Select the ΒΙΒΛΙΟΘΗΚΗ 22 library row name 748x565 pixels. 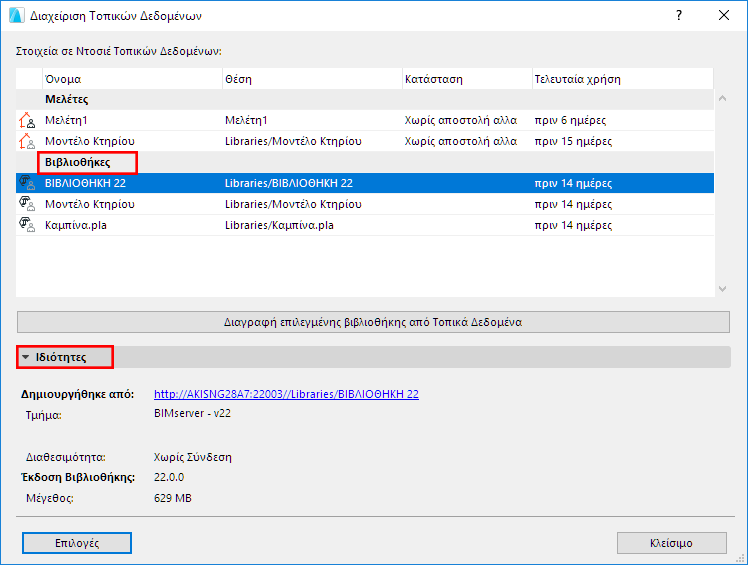[x=85, y=183]
